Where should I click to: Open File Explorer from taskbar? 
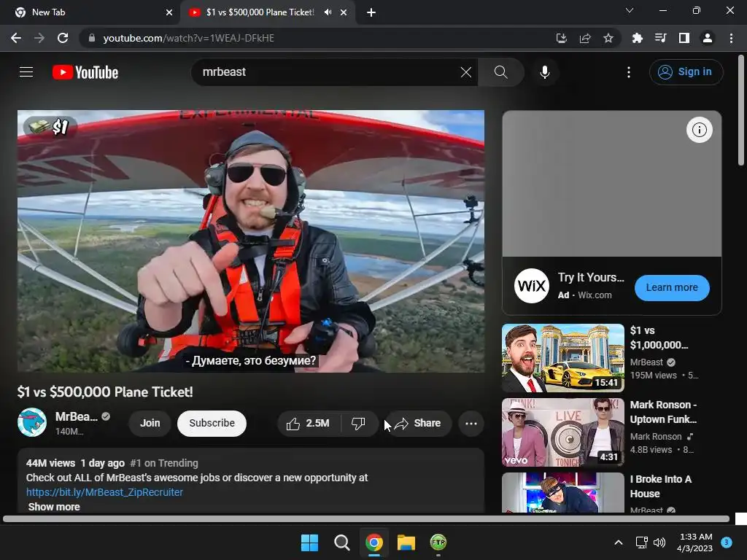click(406, 542)
